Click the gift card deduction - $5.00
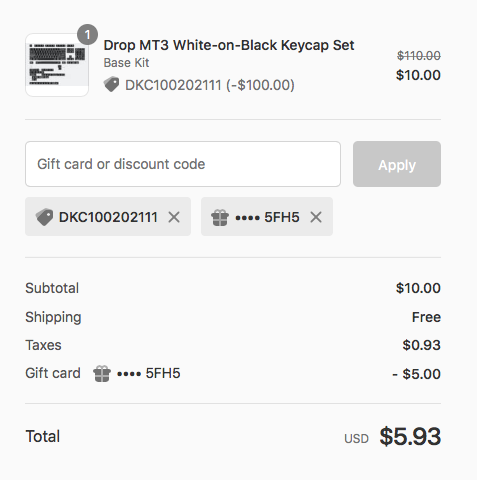 tap(416, 374)
